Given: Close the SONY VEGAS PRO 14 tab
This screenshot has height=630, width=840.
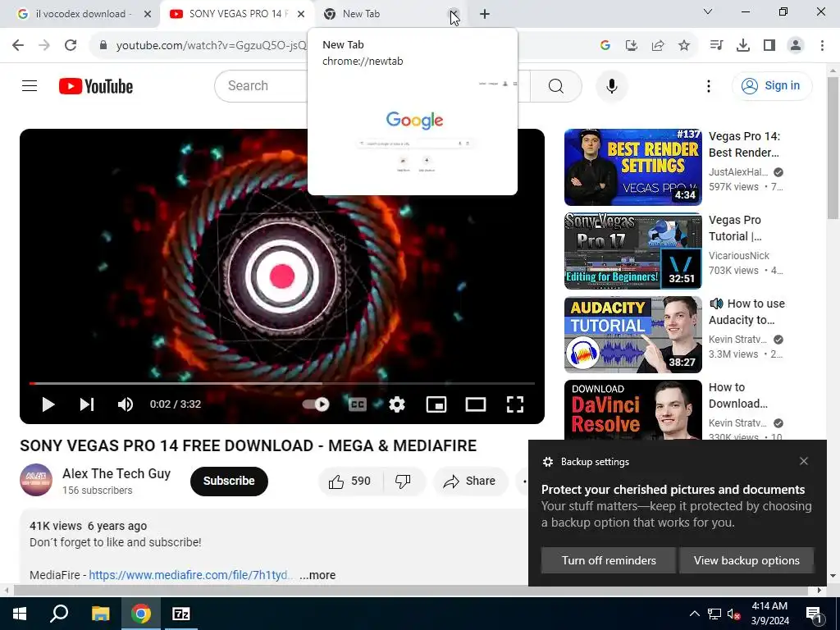Looking at the screenshot, I should [301, 14].
